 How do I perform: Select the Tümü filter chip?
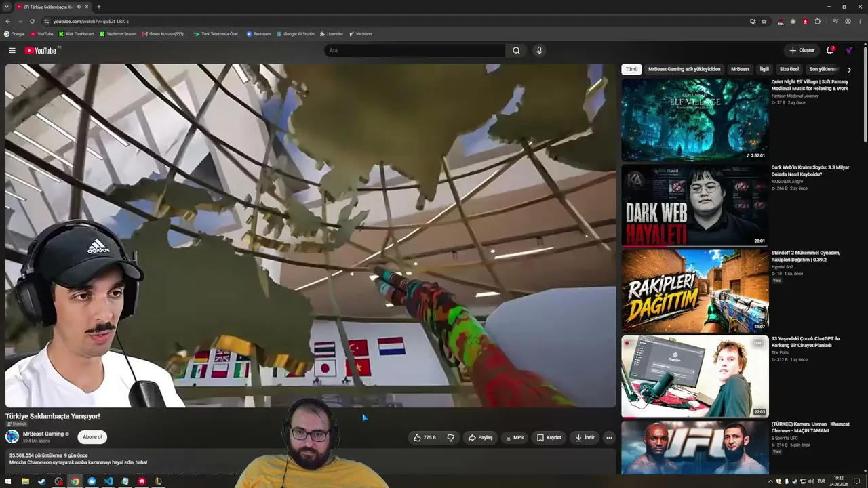[x=631, y=69]
